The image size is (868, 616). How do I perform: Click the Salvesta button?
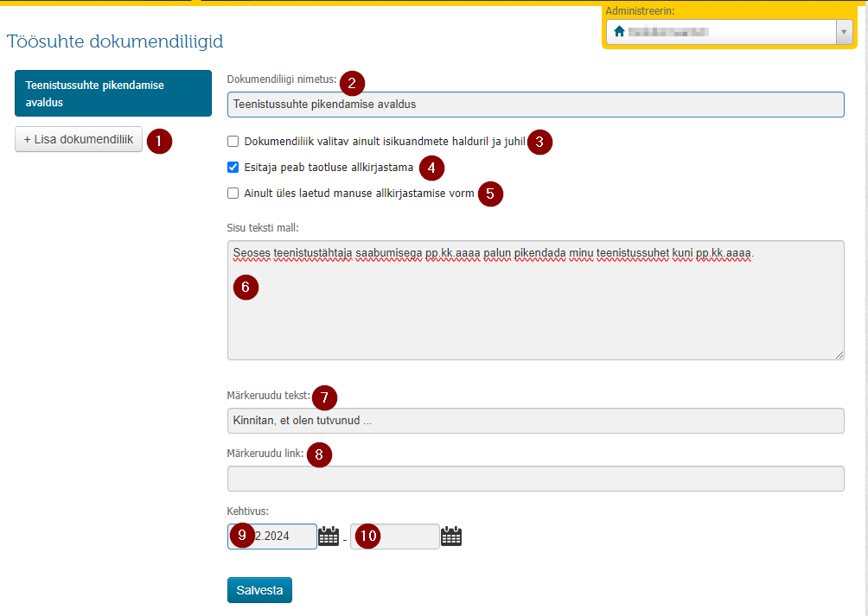[x=259, y=590]
